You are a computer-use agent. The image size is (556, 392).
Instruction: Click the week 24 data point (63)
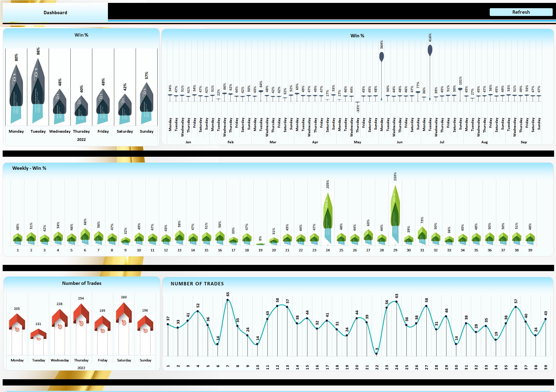(x=396, y=302)
